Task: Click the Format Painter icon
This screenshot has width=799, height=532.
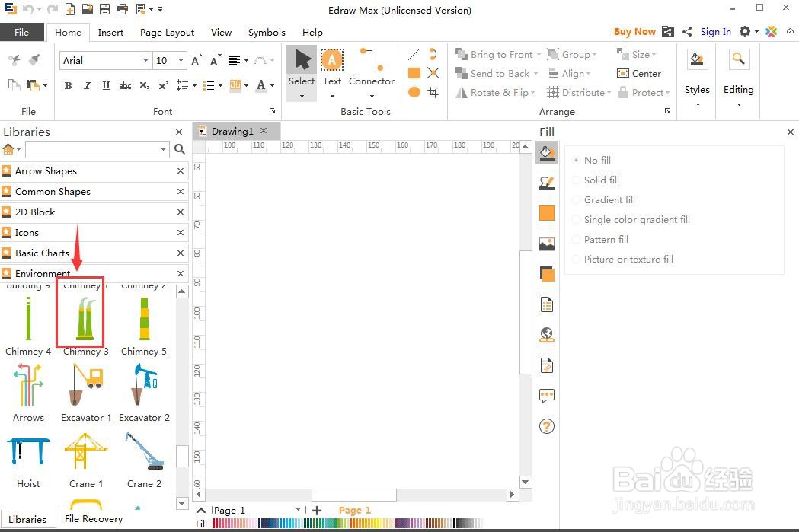Action: 34,60
